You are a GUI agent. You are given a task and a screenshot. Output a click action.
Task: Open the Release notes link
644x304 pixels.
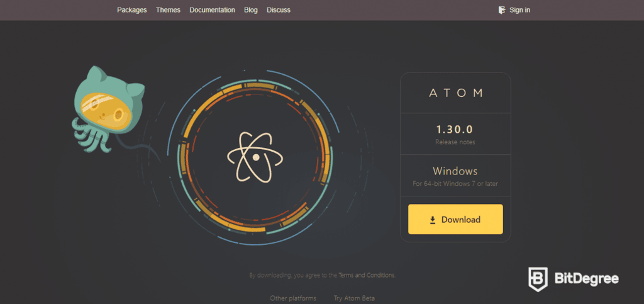click(455, 142)
